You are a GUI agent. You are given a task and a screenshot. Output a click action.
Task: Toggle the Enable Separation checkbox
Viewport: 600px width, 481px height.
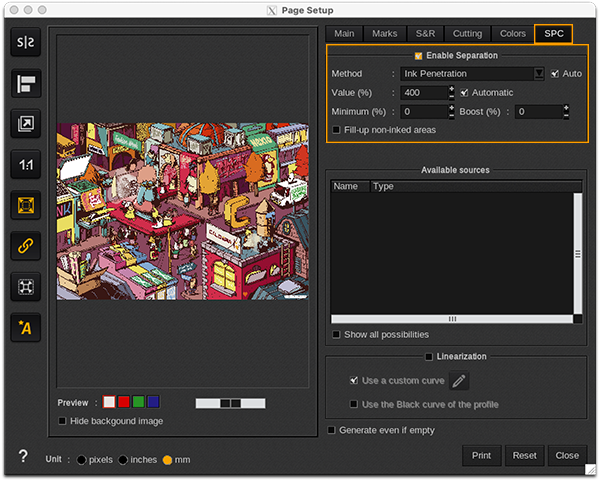(x=419, y=56)
